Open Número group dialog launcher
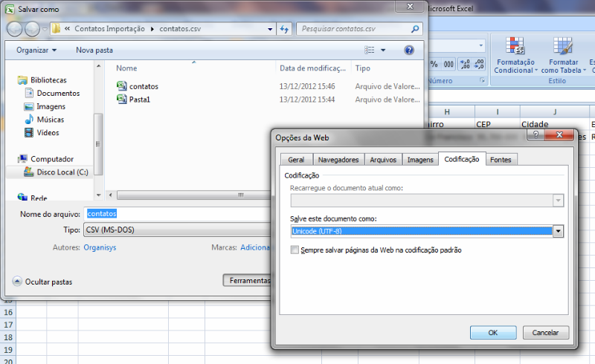 tap(482, 80)
